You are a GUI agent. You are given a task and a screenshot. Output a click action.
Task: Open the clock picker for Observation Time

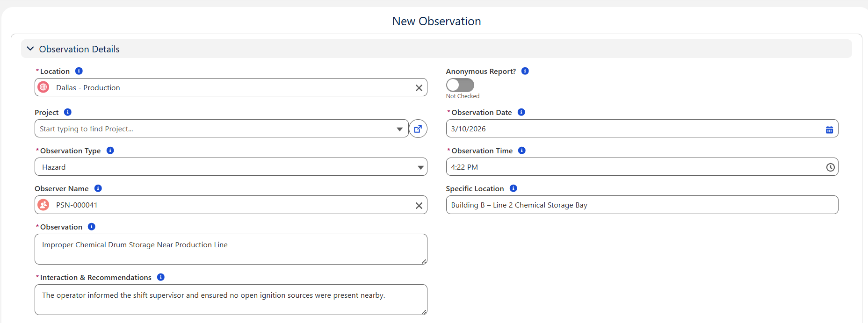pyautogui.click(x=830, y=167)
